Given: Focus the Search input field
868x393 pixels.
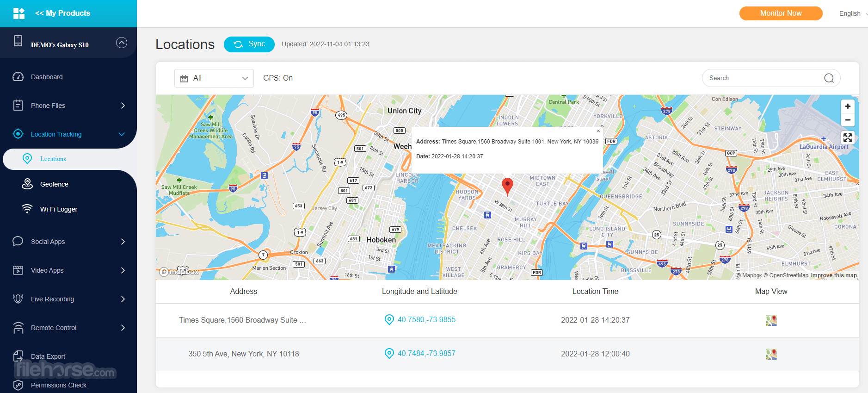Looking at the screenshot, I should click(771, 78).
